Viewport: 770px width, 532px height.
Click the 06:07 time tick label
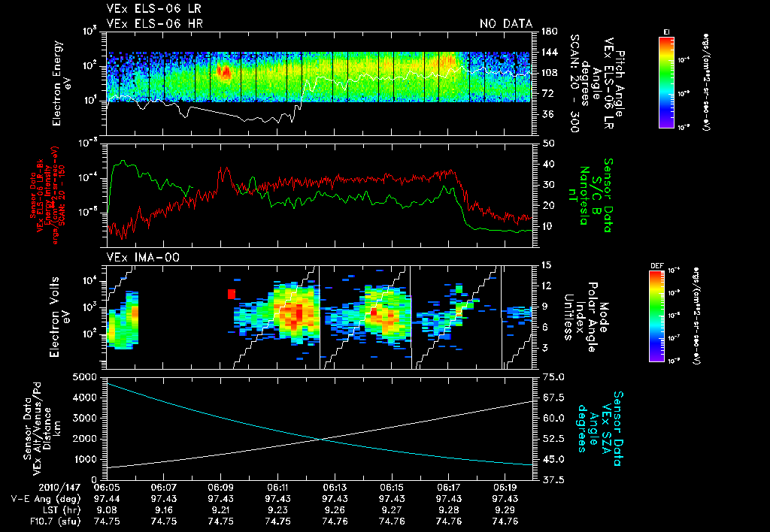tap(163, 488)
